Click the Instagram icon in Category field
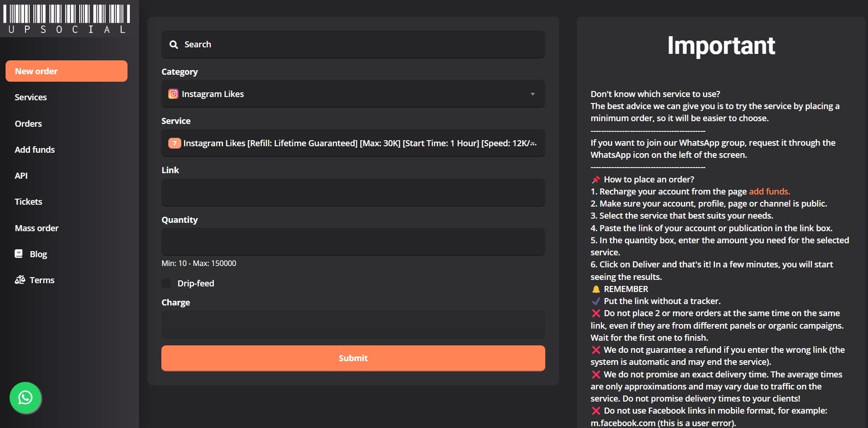 point(173,94)
